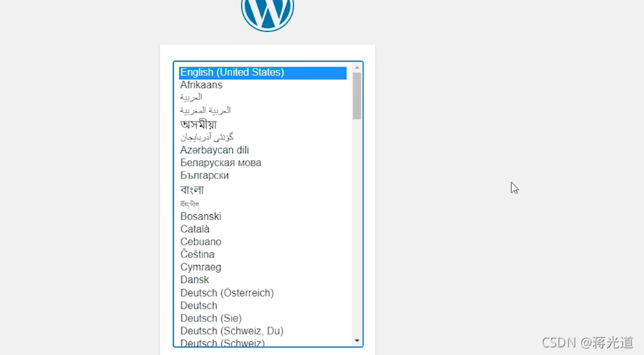644x355 pixels.
Task: Click the language list scroll up arrow
Action: pos(357,67)
